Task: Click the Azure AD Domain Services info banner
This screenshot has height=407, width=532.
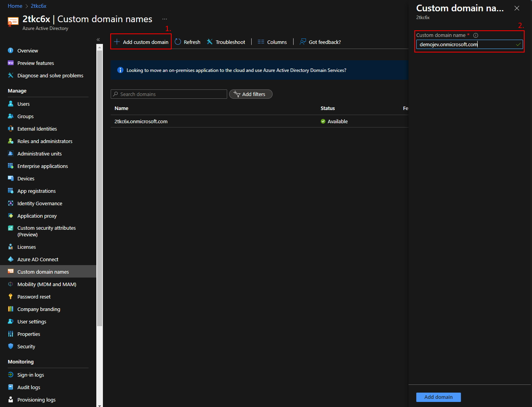Action: tap(259, 70)
